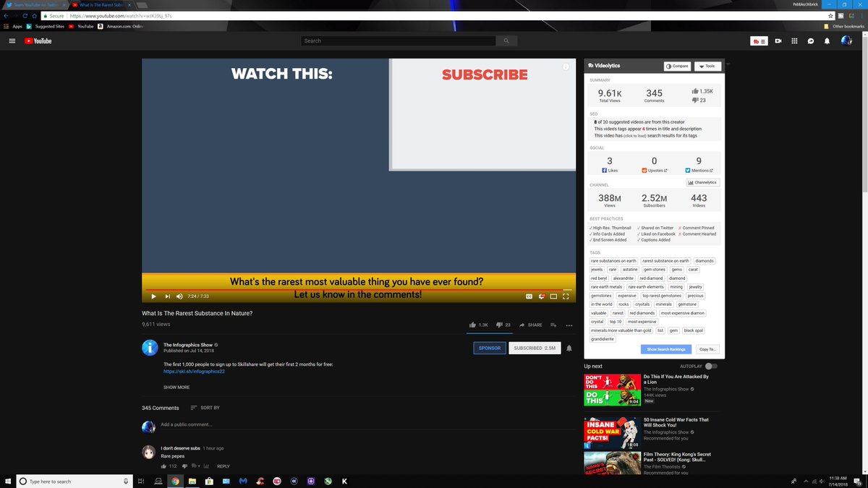The height and width of the screenshot is (488, 868).
Task: Open Channelytics button
Action: click(x=703, y=182)
